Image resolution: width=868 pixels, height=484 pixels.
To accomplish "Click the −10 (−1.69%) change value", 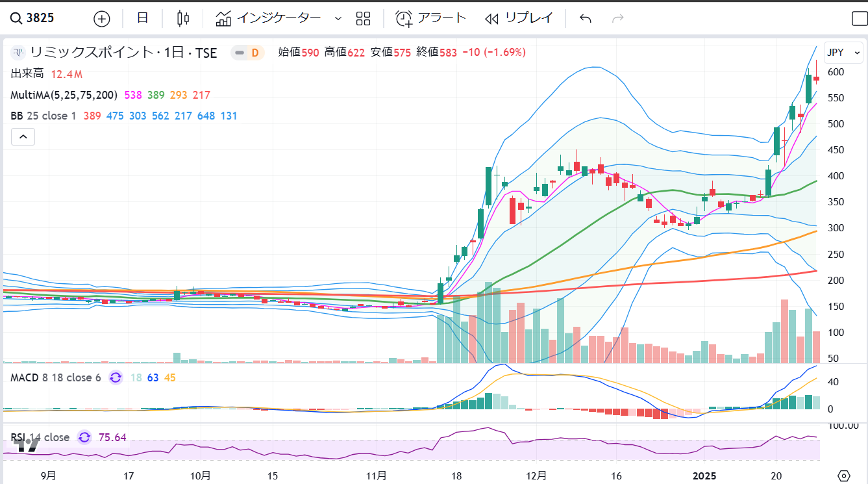I will [494, 53].
